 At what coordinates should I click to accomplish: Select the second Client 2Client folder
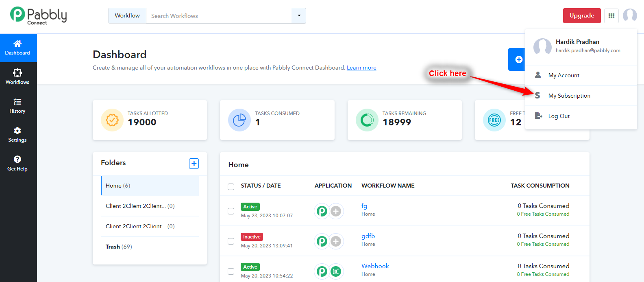pos(150,226)
